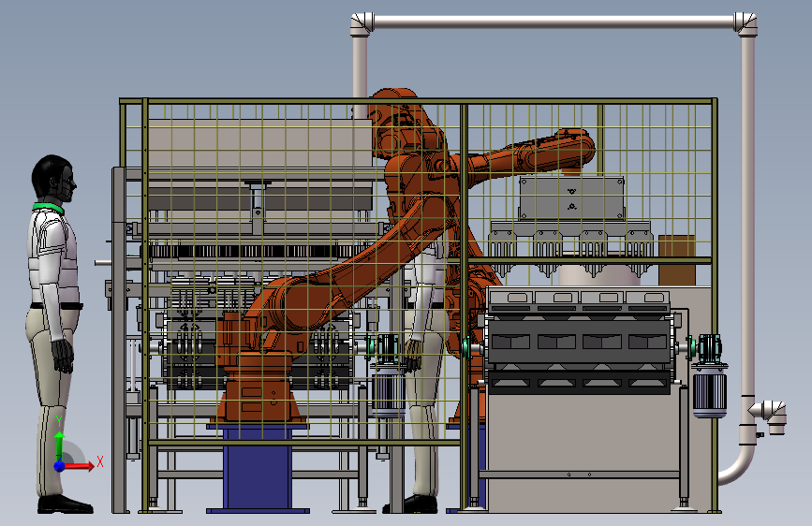812x526 pixels.
Task: Select the left mannequin's black shoe
Action: 65,504
